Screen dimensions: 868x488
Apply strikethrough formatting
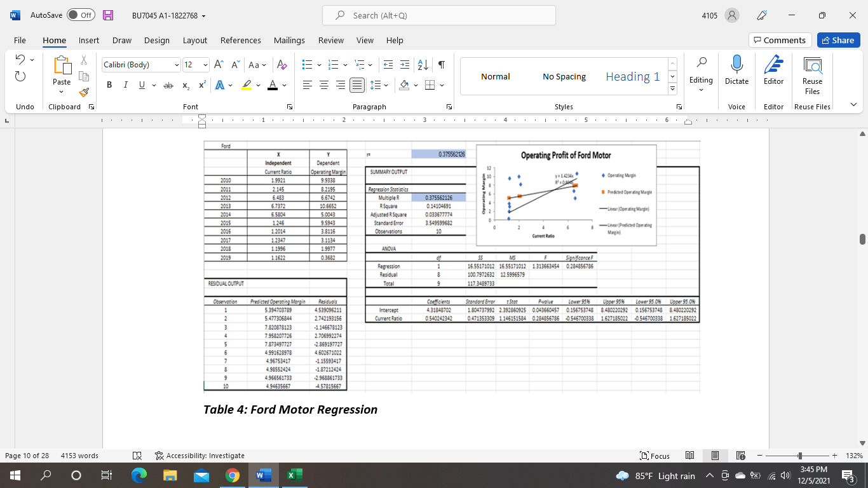tap(168, 85)
